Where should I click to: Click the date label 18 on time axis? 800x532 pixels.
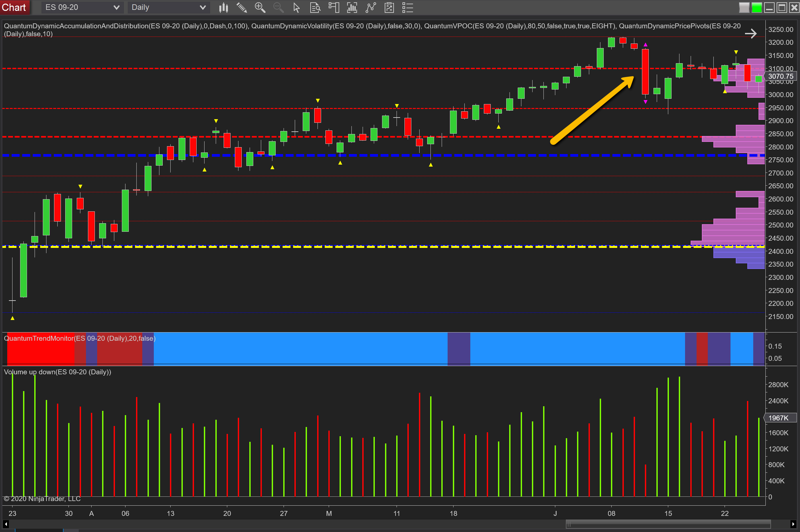click(453, 513)
